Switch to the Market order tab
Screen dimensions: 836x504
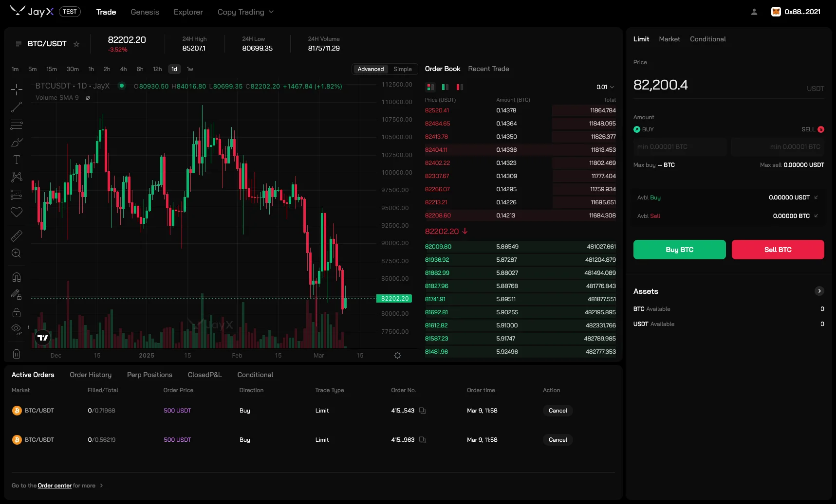coord(669,39)
